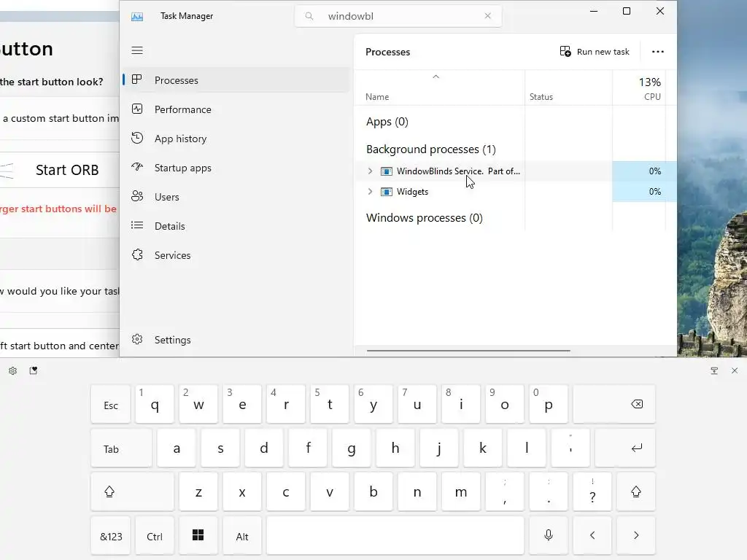The image size is (747, 560).
Task: Click the magnifier search icon
Action: coord(309,16)
